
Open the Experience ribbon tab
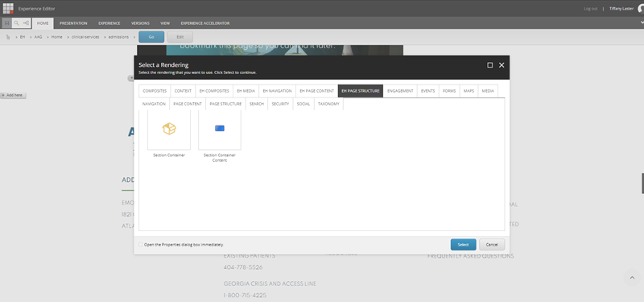pyautogui.click(x=109, y=23)
